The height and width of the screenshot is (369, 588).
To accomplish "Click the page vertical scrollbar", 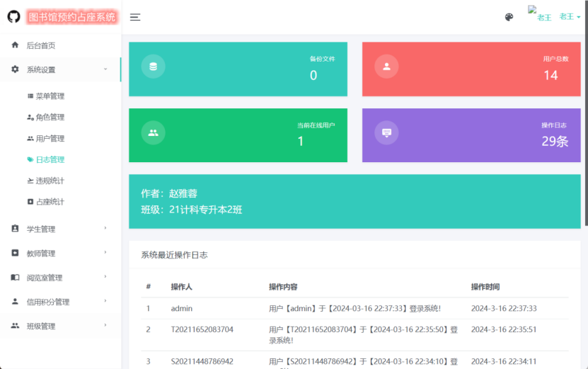I will pyautogui.click(x=586, y=113).
